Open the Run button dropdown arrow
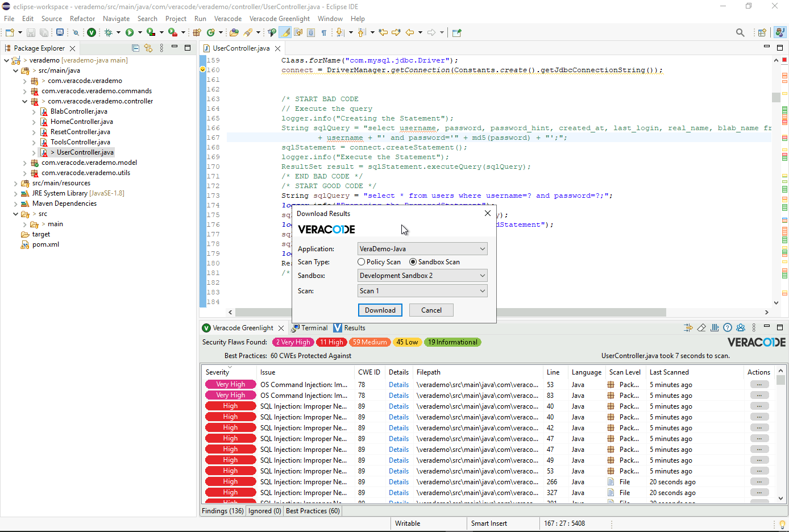This screenshot has width=789, height=532. 140,32
